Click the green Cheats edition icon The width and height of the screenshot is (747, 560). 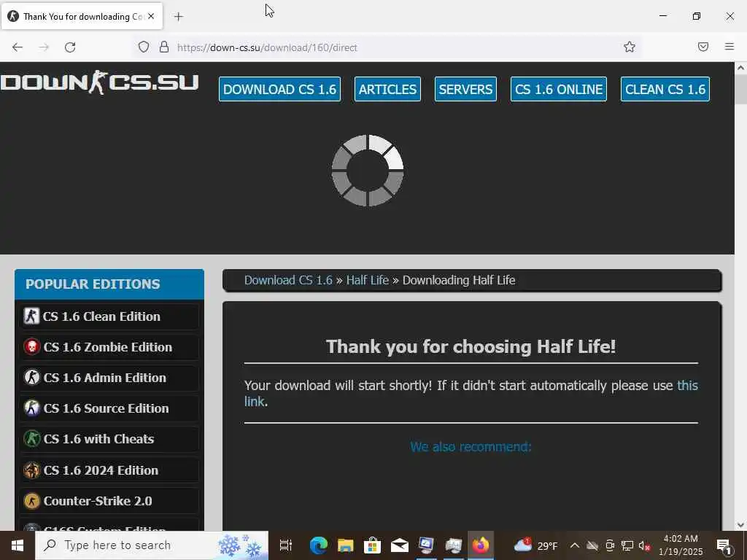click(31, 439)
